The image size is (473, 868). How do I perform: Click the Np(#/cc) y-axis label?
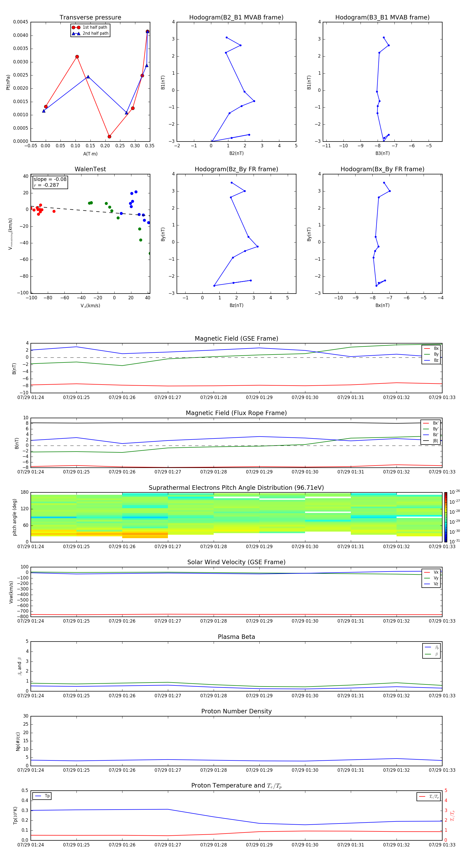[x=18, y=741]
